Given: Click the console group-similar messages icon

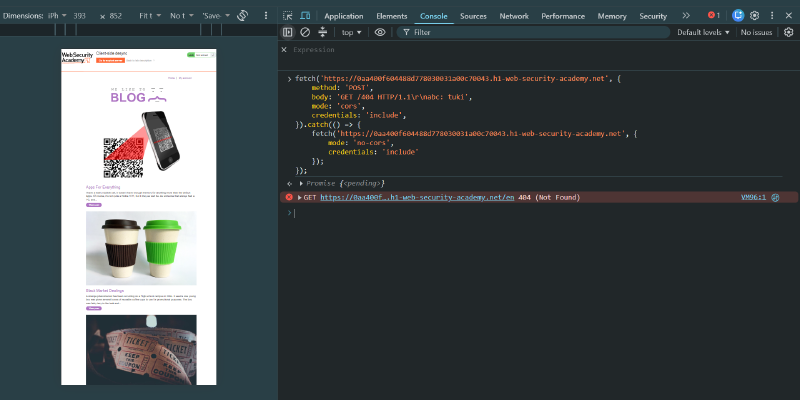Looking at the screenshot, I should point(322,32).
